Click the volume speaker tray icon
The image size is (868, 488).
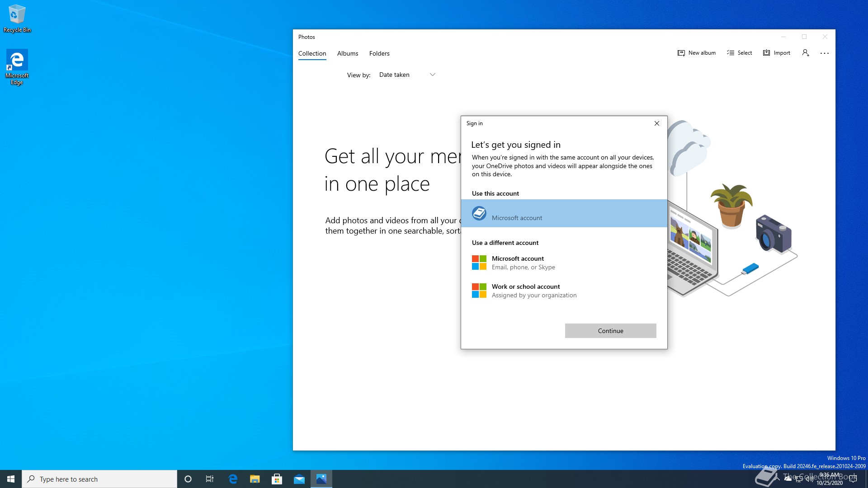click(809, 479)
